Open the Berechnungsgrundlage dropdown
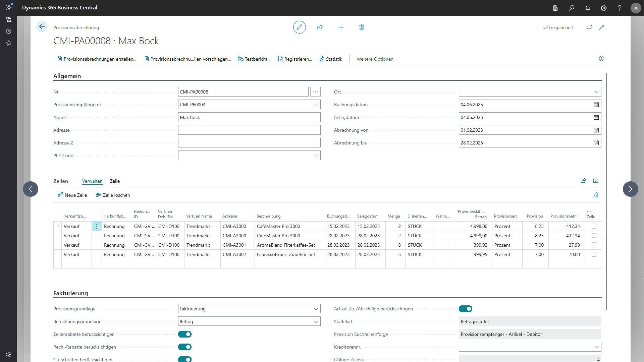 pyautogui.click(x=316, y=321)
